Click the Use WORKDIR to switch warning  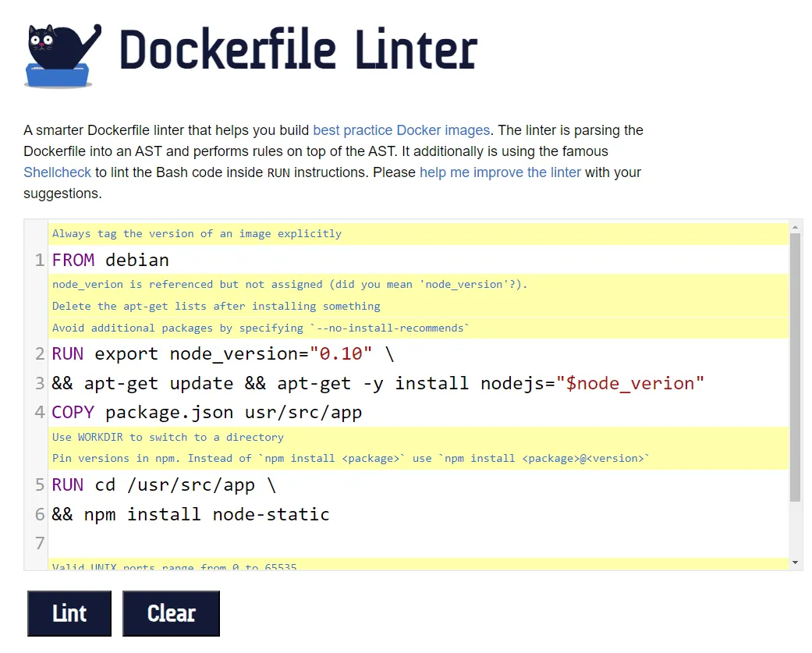click(x=418, y=437)
